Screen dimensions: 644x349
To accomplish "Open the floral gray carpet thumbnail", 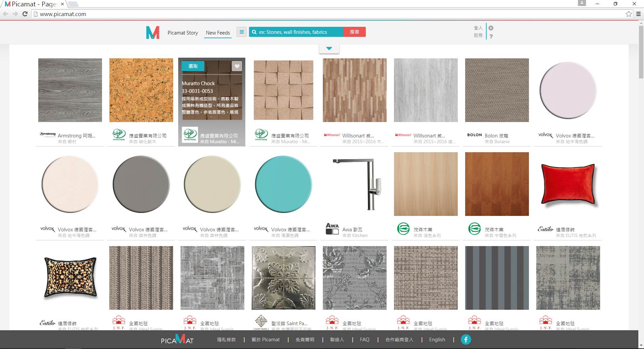I will [355, 278].
